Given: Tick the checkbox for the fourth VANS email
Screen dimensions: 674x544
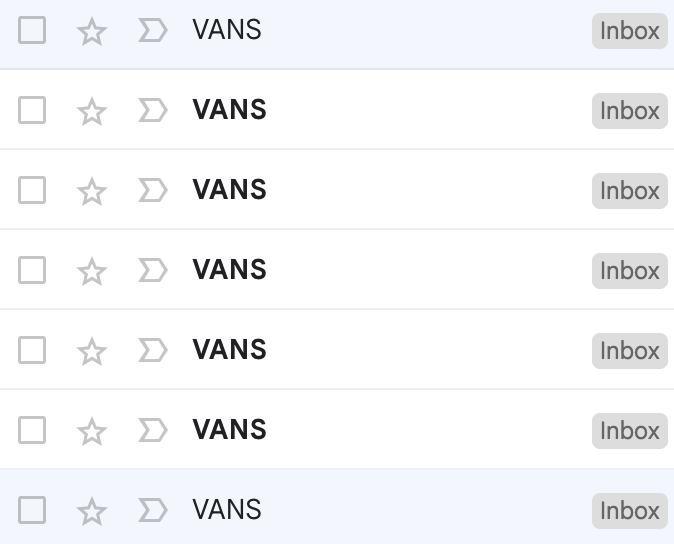Looking at the screenshot, I should 32,270.
